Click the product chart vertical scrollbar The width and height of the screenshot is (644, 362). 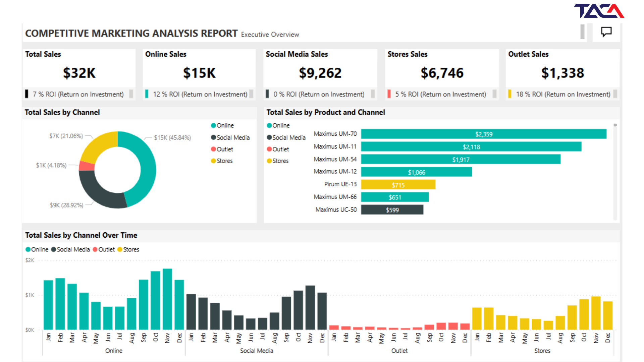point(615,172)
